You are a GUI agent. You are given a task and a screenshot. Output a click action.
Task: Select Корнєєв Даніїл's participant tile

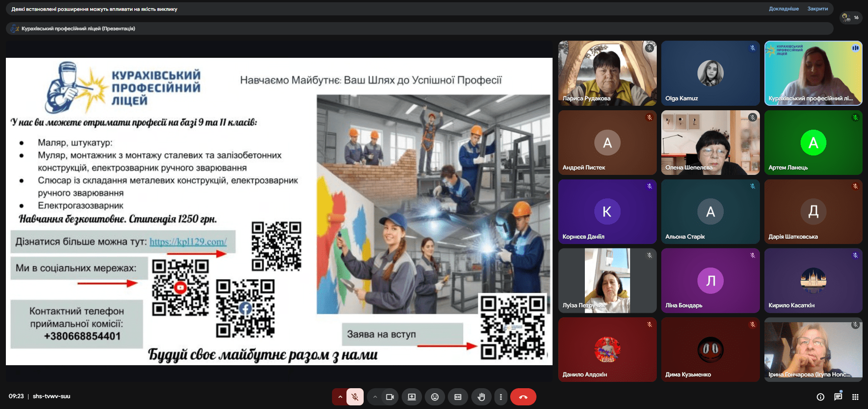click(x=607, y=212)
